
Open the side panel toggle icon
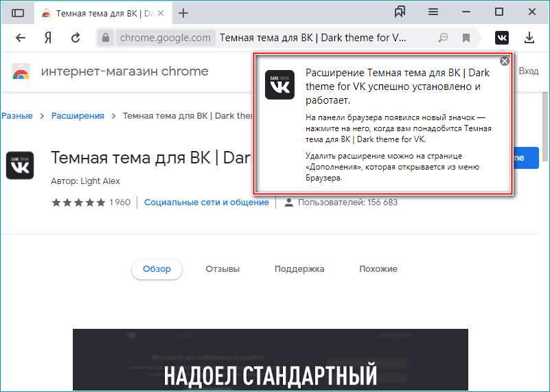[x=18, y=13]
